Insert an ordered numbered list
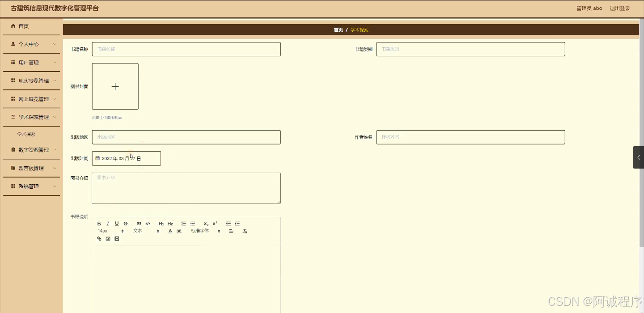The image size is (644, 313). [x=184, y=224]
